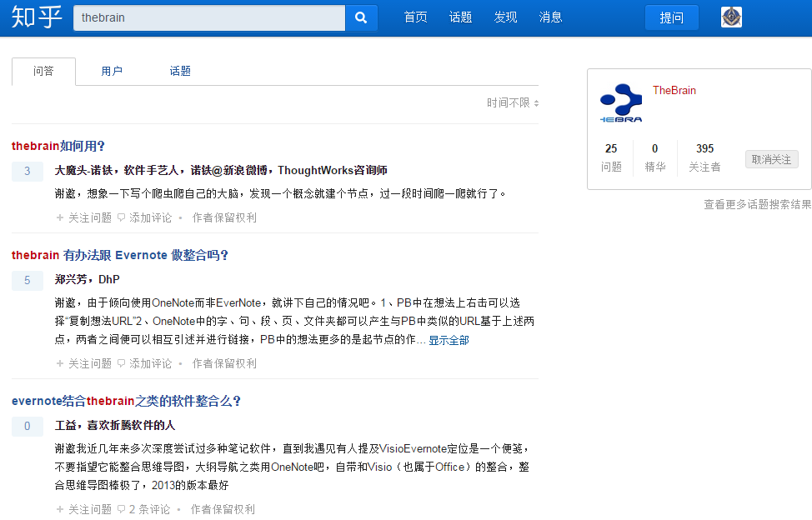Open author 工益 profile
Viewport: 812px width, 520px height.
pyautogui.click(x=65, y=425)
